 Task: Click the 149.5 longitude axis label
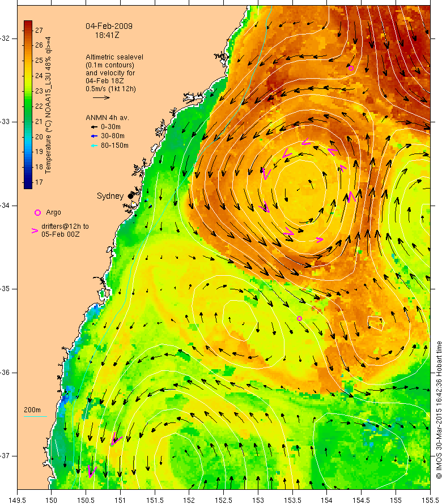click(x=17, y=500)
